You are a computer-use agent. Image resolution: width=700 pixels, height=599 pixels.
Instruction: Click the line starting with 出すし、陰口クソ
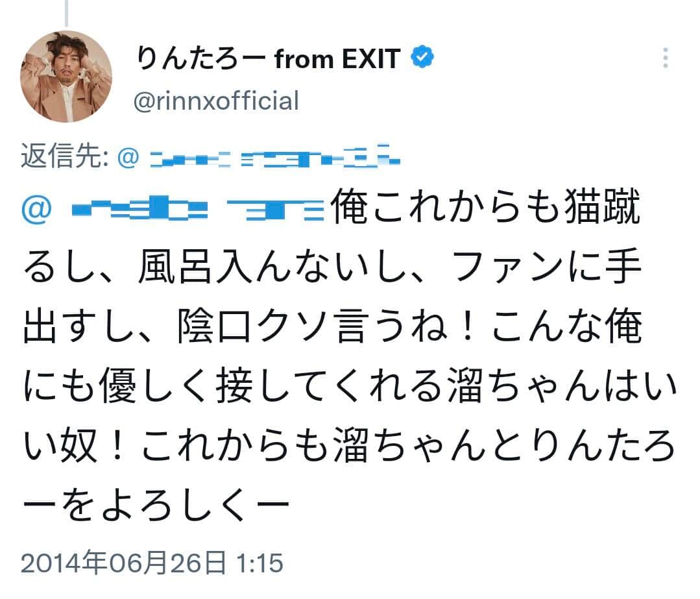click(332, 330)
